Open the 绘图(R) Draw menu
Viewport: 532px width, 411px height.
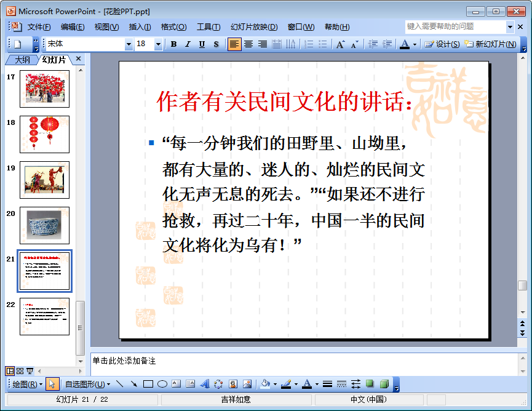[27, 384]
